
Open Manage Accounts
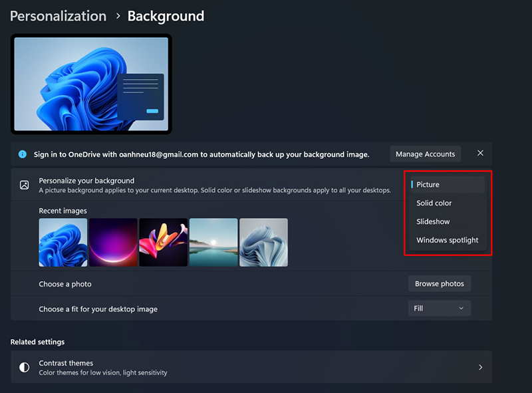point(425,154)
